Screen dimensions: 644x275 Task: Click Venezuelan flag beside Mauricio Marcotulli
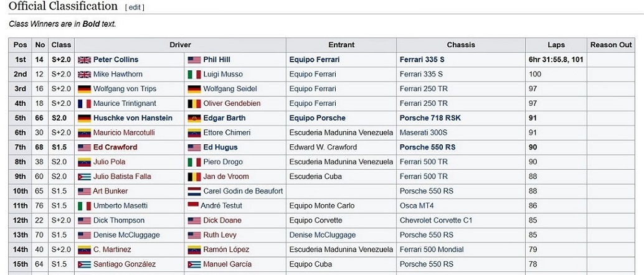[x=84, y=133]
